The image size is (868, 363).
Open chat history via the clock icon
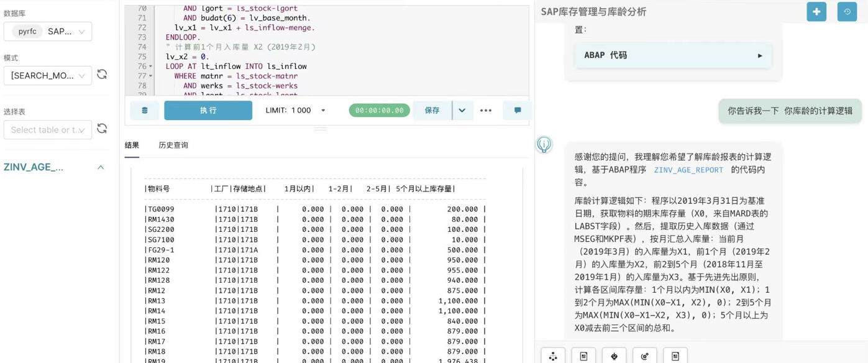tap(847, 12)
